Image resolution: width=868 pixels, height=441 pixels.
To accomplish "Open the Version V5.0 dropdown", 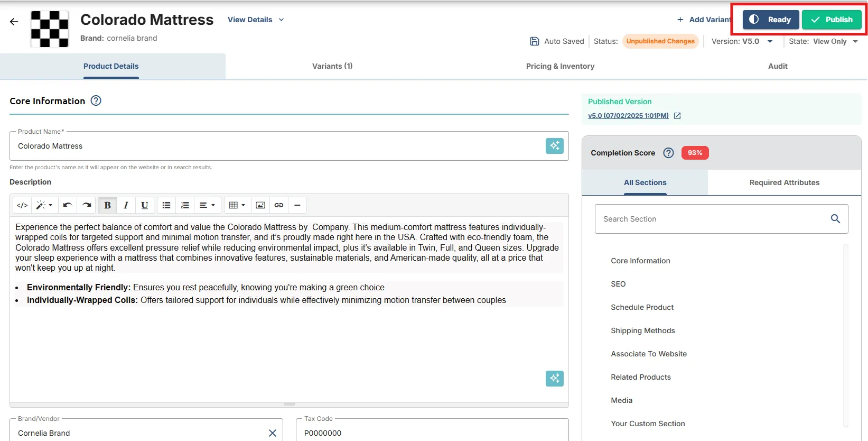I will point(742,41).
